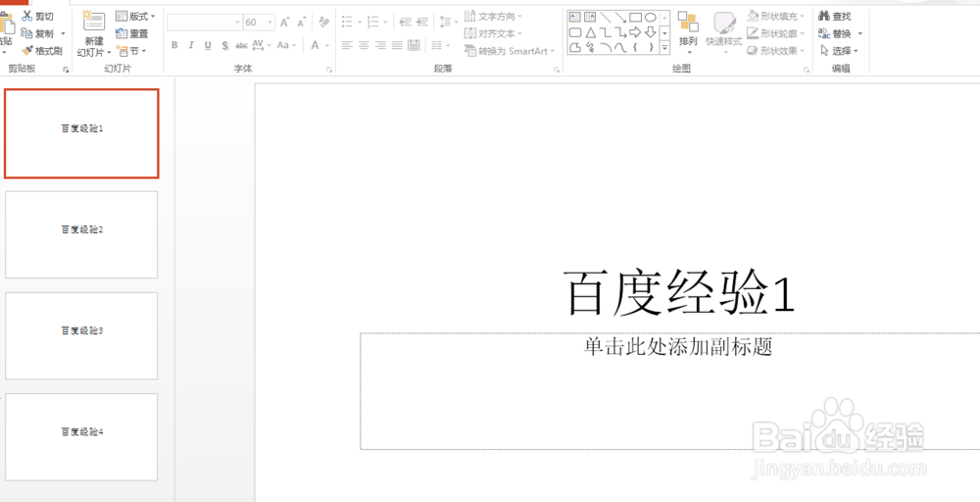Click the Copy (复制) button
The image size is (980, 502).
(x=38, y=33)
